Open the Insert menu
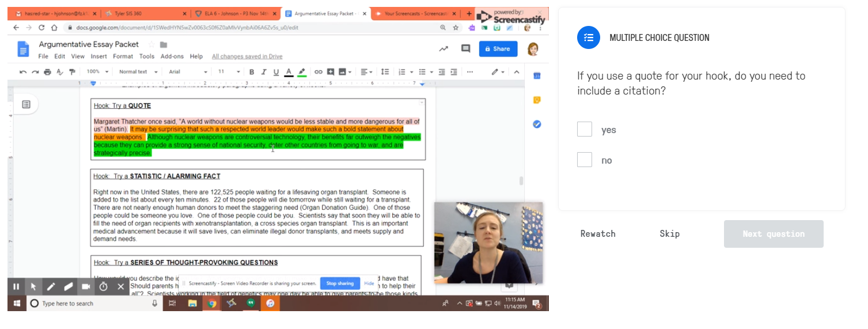Viewport: 868px width, 329px height. (98, 56)
